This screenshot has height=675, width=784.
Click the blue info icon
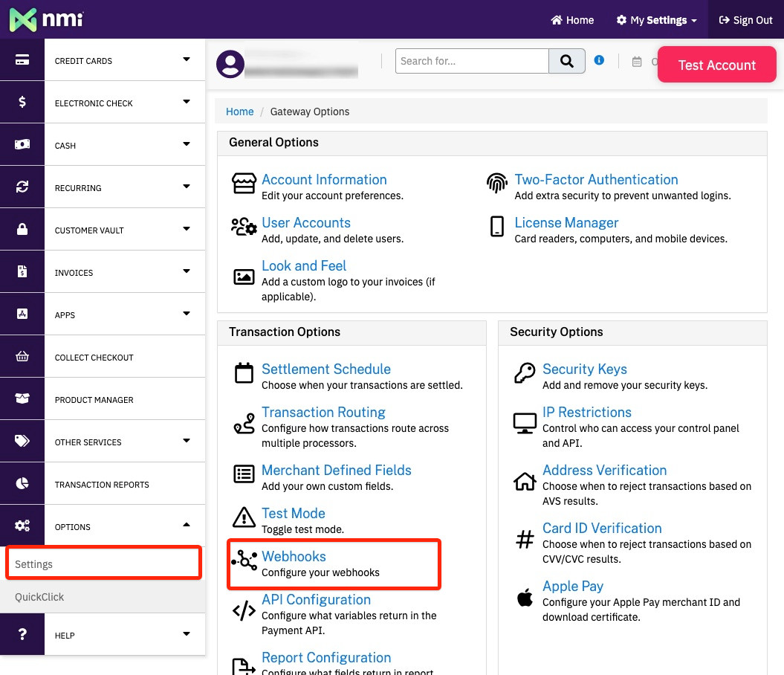pos(599,60)
